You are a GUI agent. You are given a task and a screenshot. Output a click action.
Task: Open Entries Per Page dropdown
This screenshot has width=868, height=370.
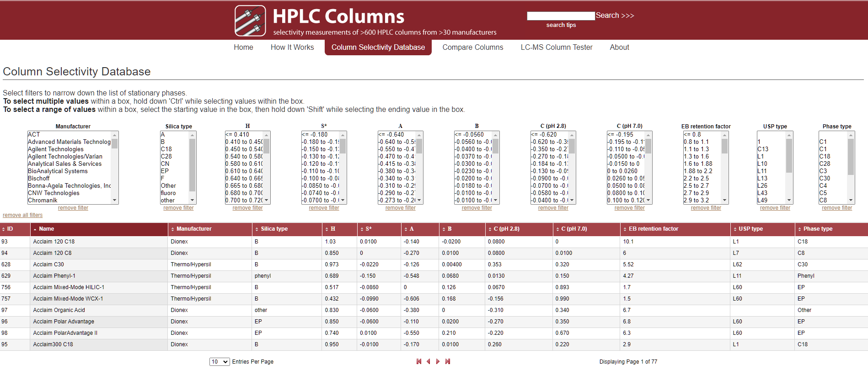coord(220,362)
